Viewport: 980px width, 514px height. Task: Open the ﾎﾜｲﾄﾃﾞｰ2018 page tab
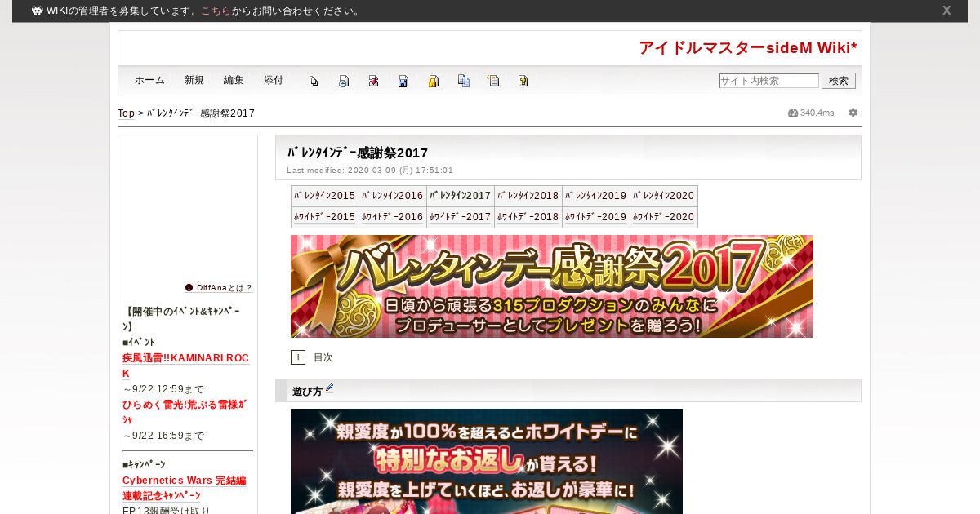click(x=528, y=217)
